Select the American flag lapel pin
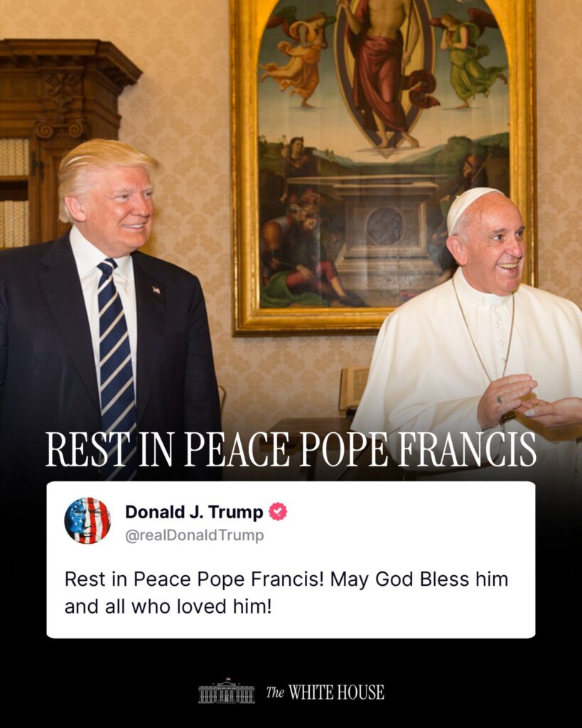The width and height of the screenshot is (582, 728). (x=156, y=290)
